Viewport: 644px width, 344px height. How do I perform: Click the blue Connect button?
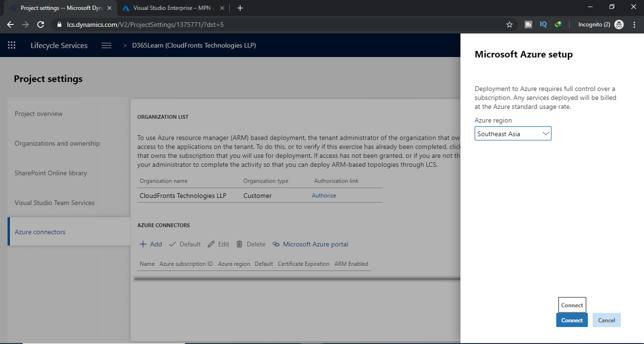click(x=572, y=320)
